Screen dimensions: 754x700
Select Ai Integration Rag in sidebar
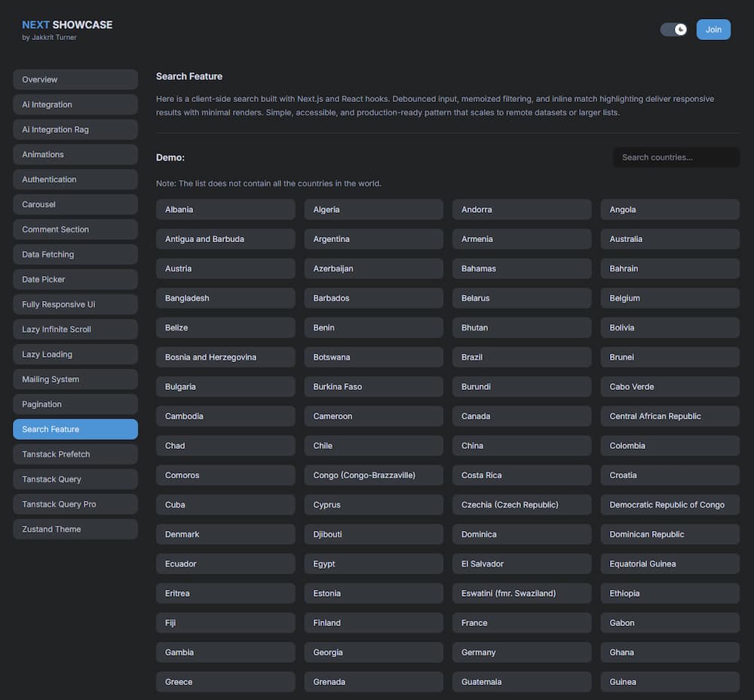(x=75, y=130)
